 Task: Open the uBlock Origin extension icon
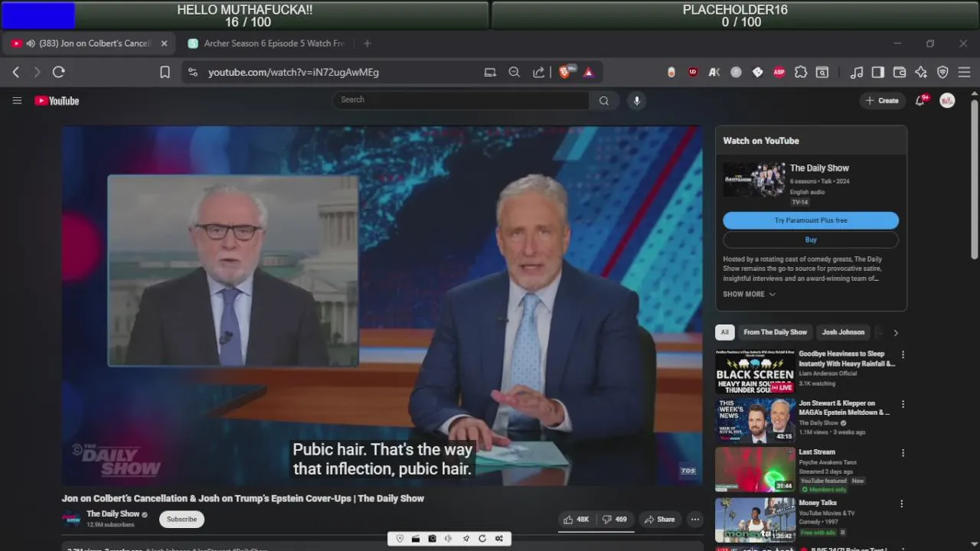coord(693,72)
